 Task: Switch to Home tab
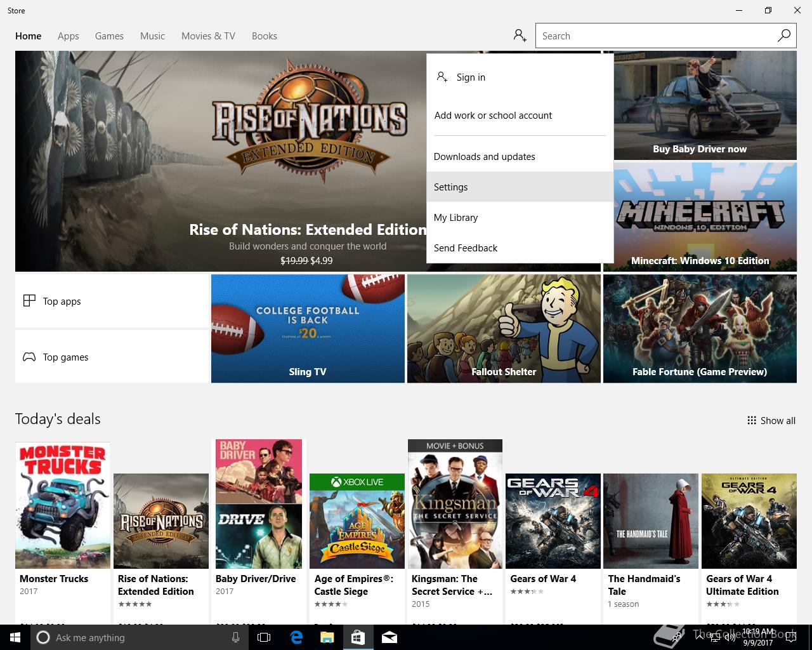(x=29, y=36)
